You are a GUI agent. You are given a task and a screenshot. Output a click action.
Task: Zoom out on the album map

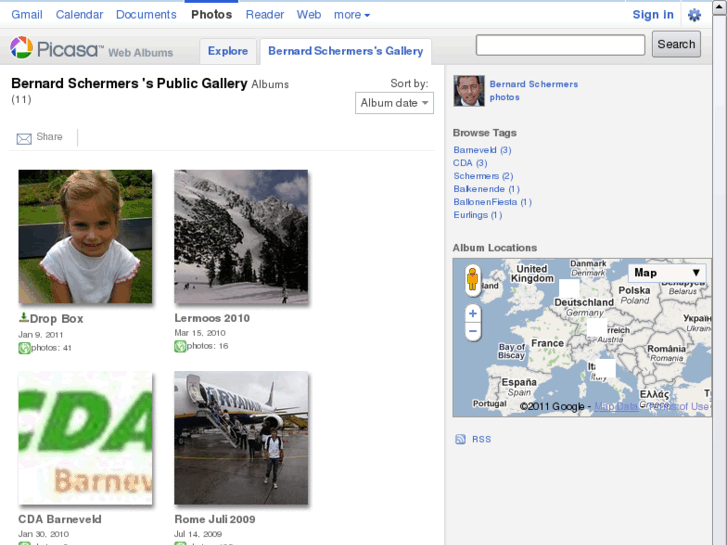(x=473, y=331)
